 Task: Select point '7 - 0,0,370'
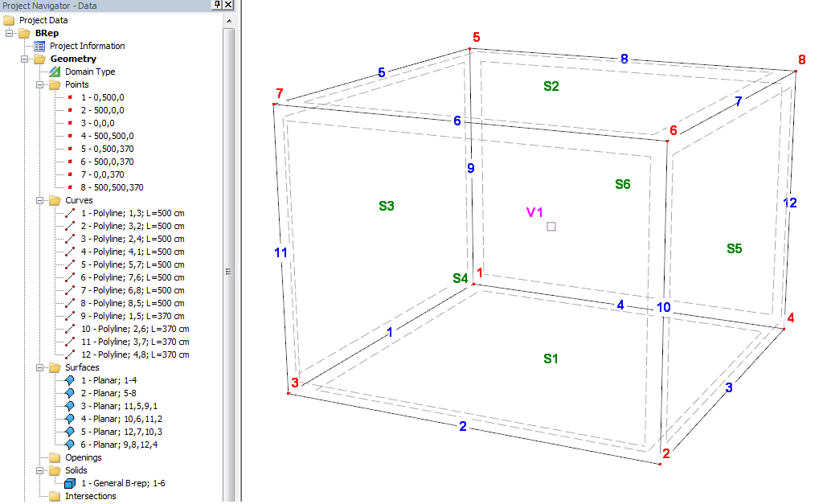102,174
